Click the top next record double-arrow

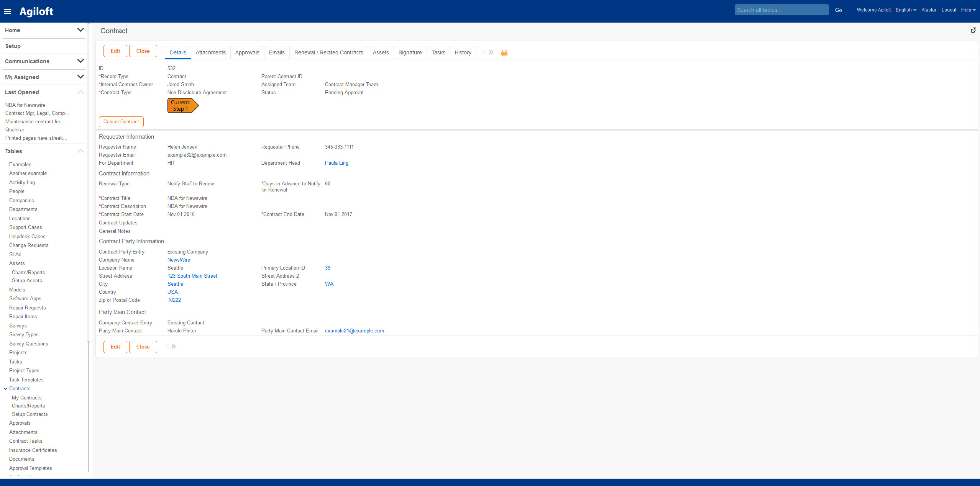pos(491,52)
